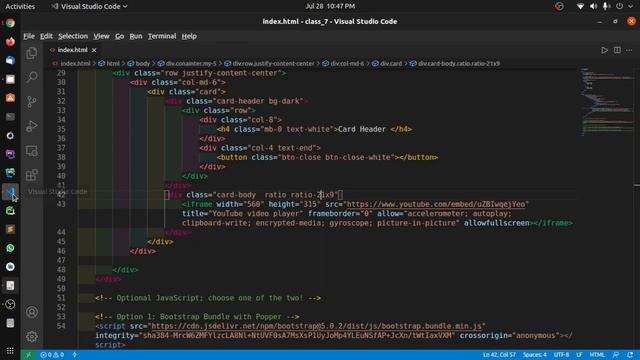The image size is (640, 360).
Task: Click line number 45 in gutter
Action: [61, 242]
